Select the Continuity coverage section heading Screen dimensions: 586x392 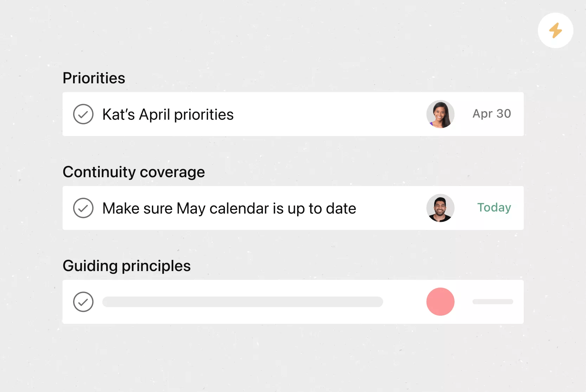tap(134, 172)
